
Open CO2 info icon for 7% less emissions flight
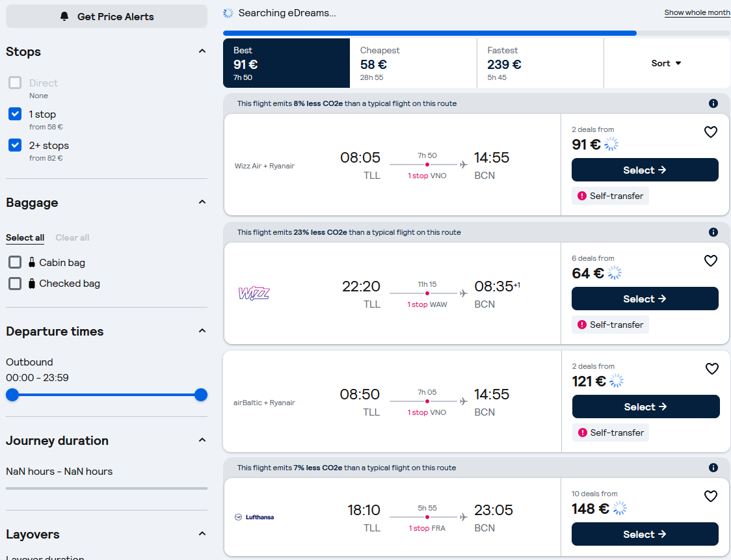click(713, 468)
